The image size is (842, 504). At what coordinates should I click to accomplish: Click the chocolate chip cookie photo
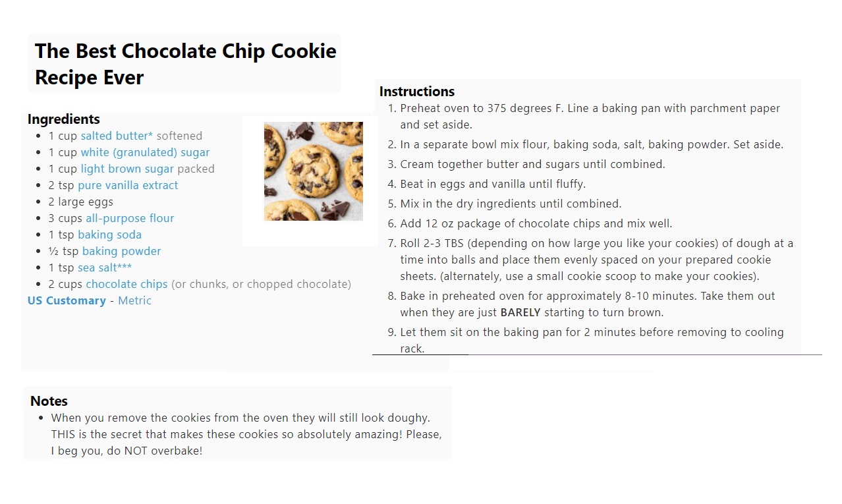(314, 171)
